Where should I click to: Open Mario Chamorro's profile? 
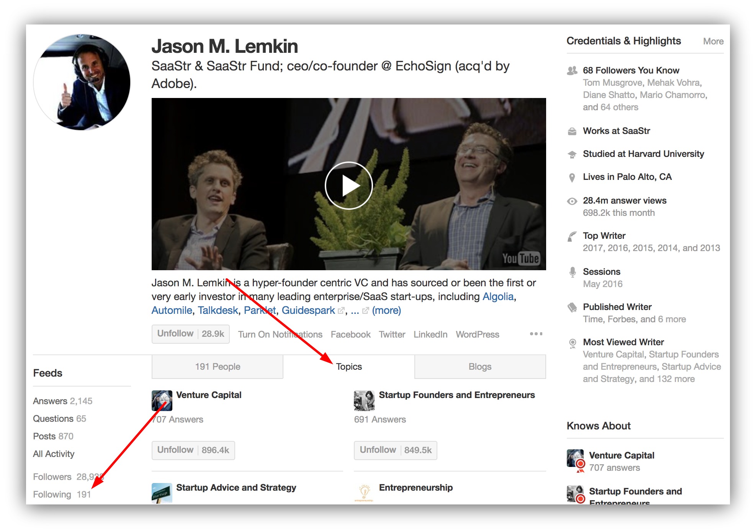point(673,95)
